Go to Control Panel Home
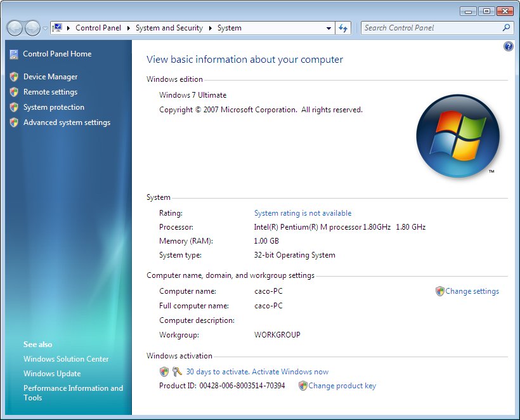520x420 pixels. click(57, 54)
